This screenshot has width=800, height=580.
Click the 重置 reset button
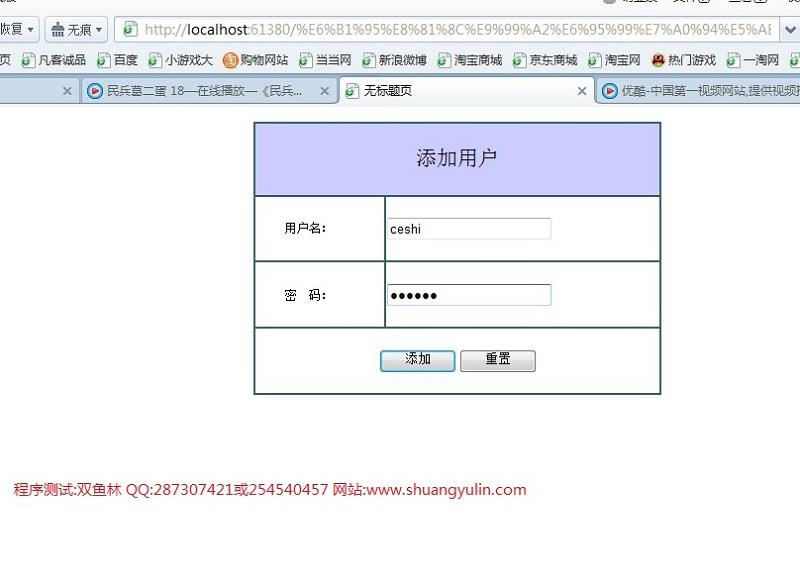coord(498,361)
